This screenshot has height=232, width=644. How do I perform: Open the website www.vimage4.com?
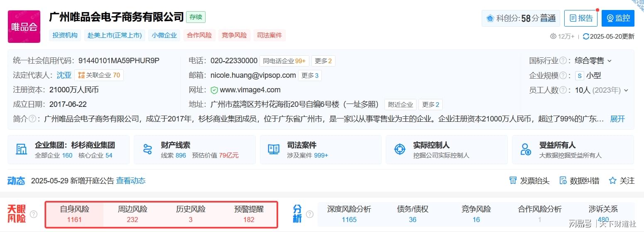[250, 90]
